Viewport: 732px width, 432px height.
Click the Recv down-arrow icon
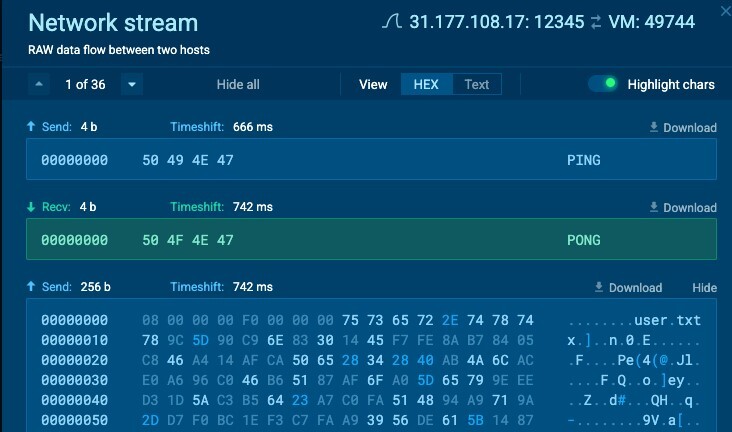point(31,206)
